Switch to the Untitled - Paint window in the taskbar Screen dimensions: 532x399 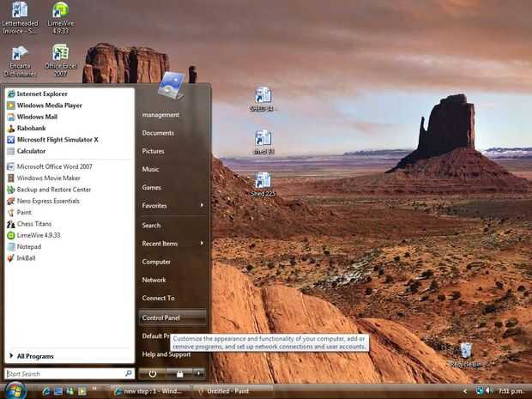(233, 391)
